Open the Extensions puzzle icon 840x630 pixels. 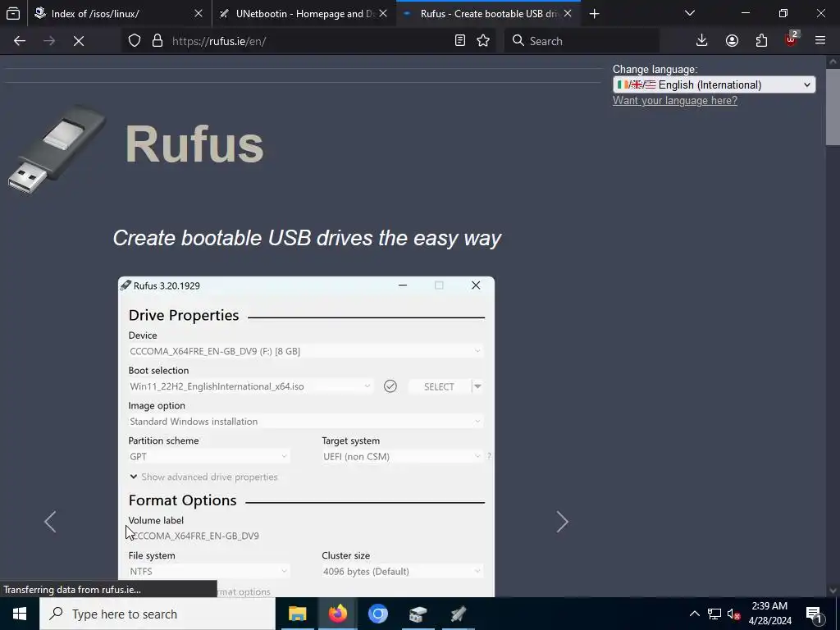point(761,41)
